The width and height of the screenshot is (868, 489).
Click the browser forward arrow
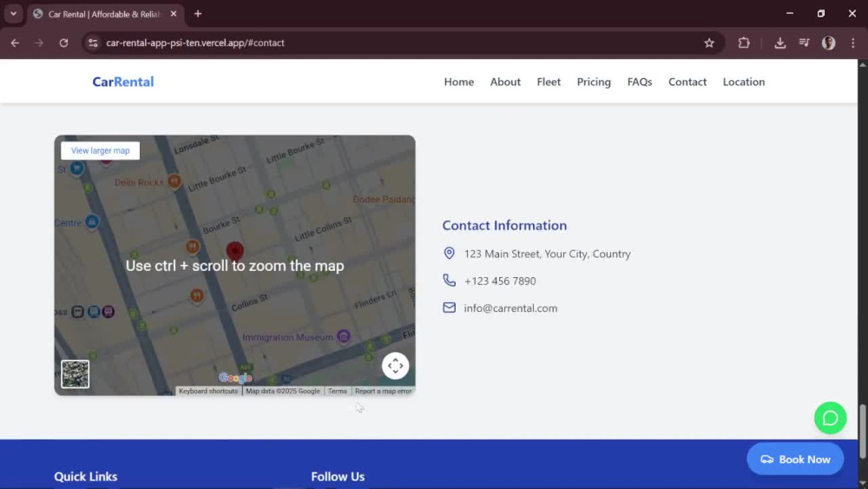click(39, 43)
